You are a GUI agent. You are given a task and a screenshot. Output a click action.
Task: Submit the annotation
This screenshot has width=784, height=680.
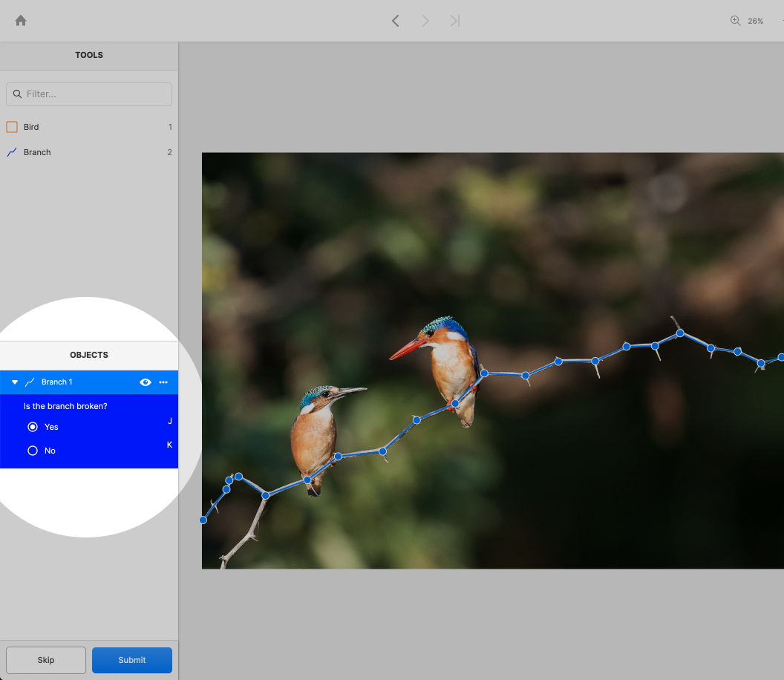point(132,660)
